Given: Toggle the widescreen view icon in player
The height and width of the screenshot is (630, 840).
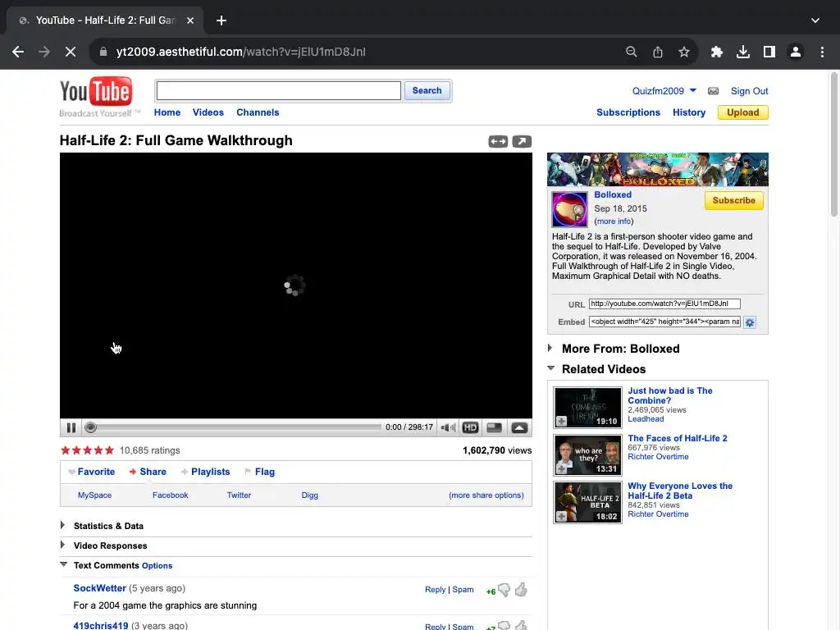Looking at the screenshot, I should (495, 427).
